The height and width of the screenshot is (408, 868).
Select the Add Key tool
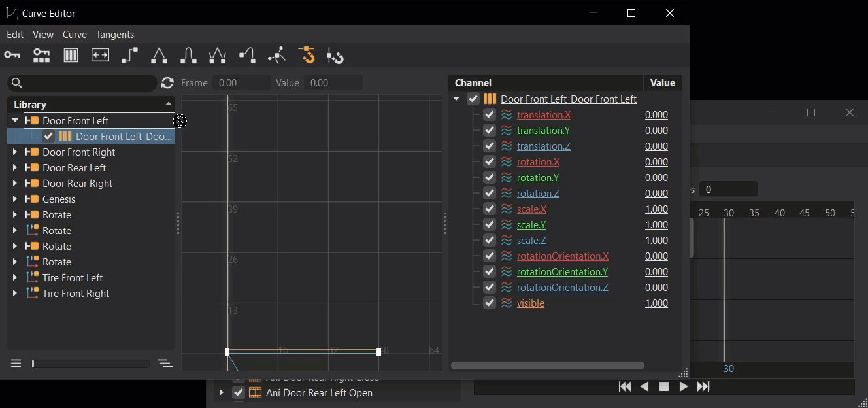click(x=12, y=56)
